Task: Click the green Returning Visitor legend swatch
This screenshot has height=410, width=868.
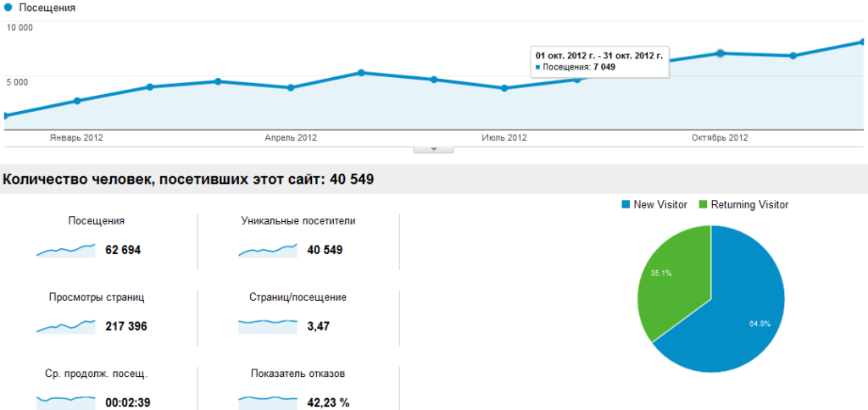Action: (703, 205)
